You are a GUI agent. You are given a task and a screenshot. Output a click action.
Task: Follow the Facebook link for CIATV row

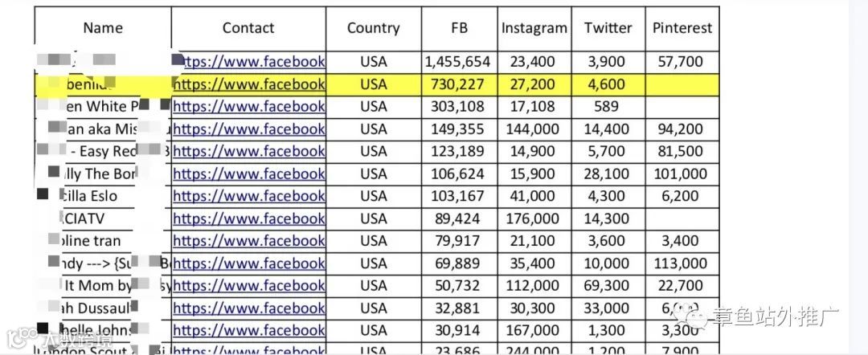(249, 218)
